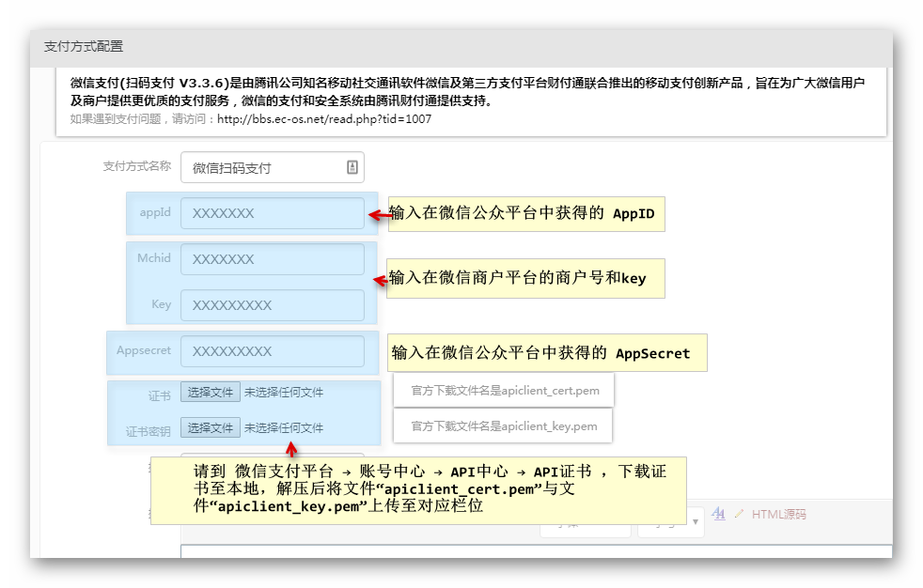Image resolution: width=923 pixels, height=588 pixels.
Task: Click the hint 官方下载文件名是apiclient_cert.pem
Action: pos(505,391)
